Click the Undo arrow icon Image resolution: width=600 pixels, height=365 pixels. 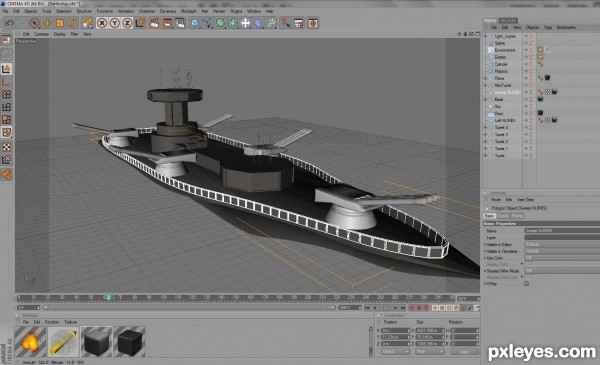(9, 23)
